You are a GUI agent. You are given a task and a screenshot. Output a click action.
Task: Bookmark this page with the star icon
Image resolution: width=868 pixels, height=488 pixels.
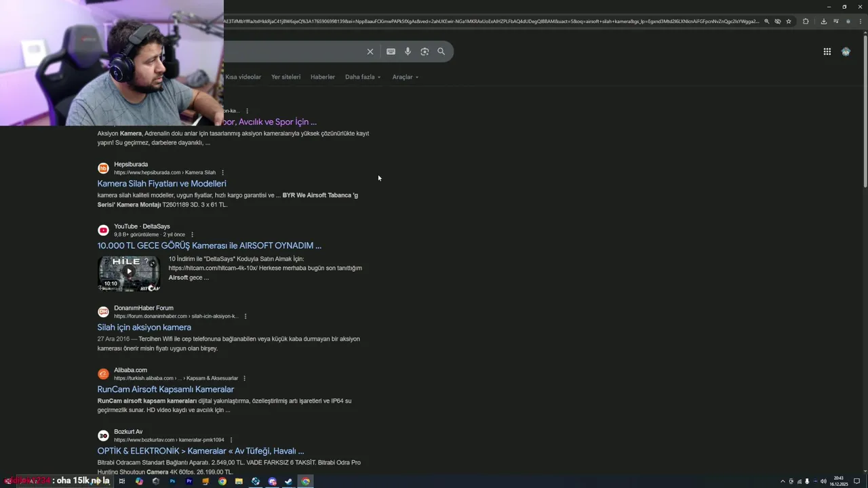pos(789,21)
